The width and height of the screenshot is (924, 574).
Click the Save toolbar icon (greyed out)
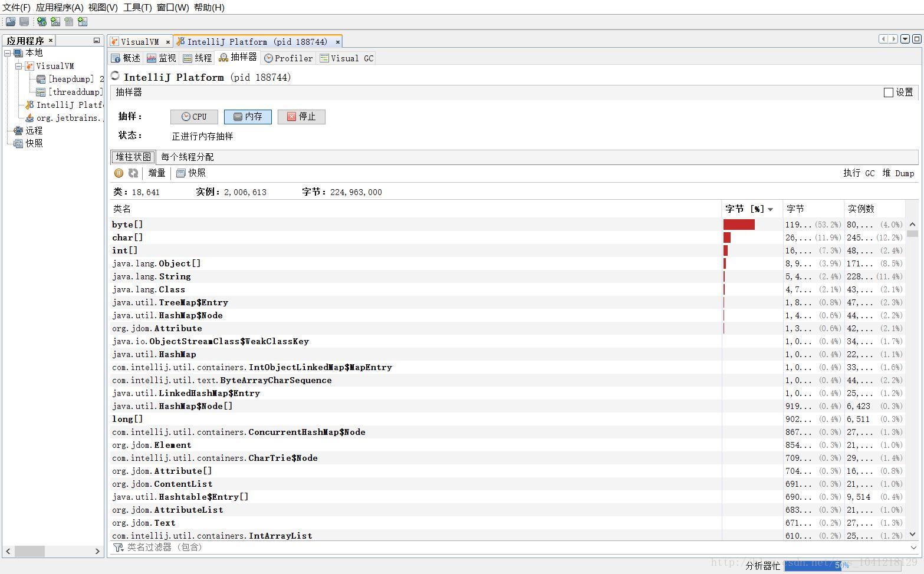pos(24,22)
